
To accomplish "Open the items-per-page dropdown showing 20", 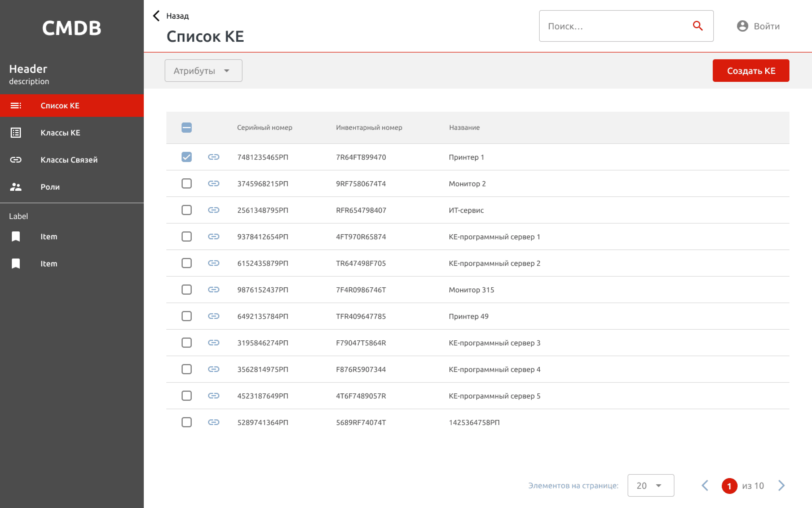I will (x=651, y=485).
